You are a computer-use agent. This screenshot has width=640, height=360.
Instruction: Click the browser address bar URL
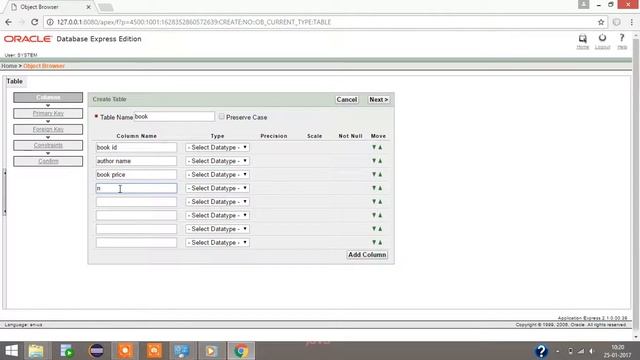pos(194,22)
